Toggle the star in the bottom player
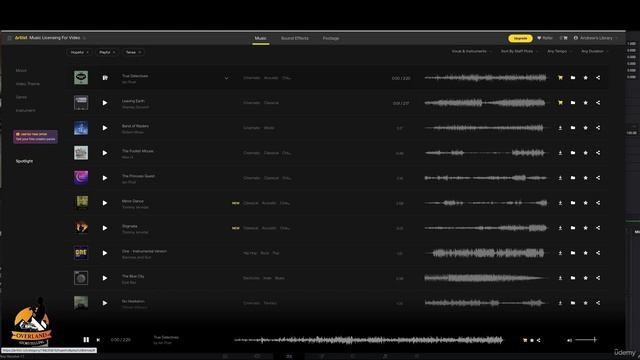The height and width of the screenshot is (360, 640). pyautogui.click(x=532, y=340)
